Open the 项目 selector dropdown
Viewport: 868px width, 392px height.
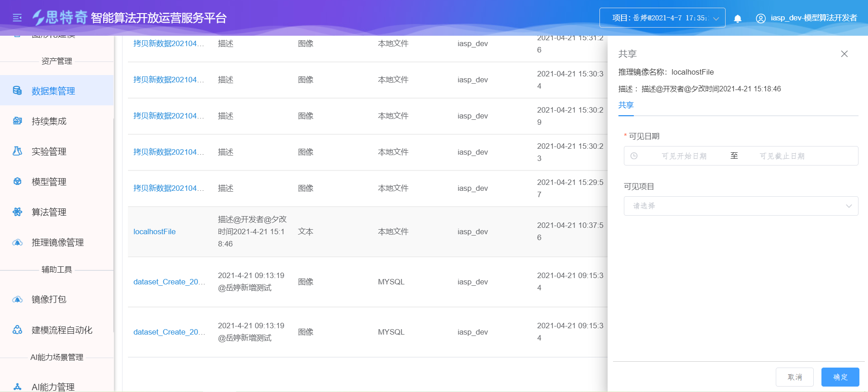[662, 18]
